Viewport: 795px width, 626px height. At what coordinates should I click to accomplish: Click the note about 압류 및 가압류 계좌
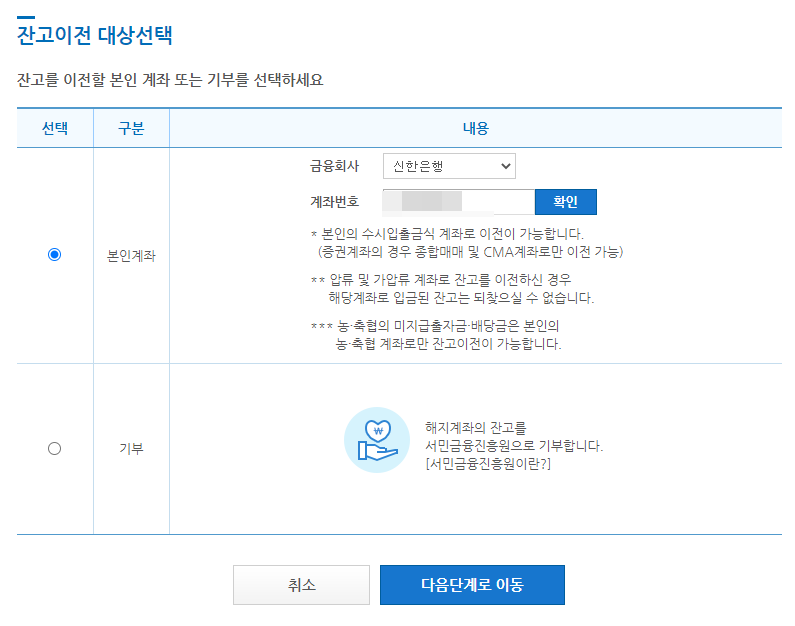click(x=452, y=288)
